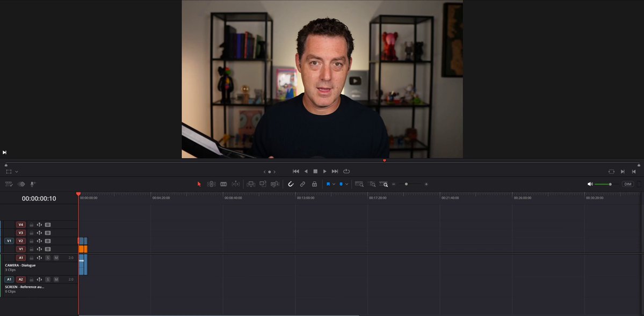The height and width of the screenshot is (316, 644).
Task: Open the voiceover microphone tool
Action: pos(32,184)
